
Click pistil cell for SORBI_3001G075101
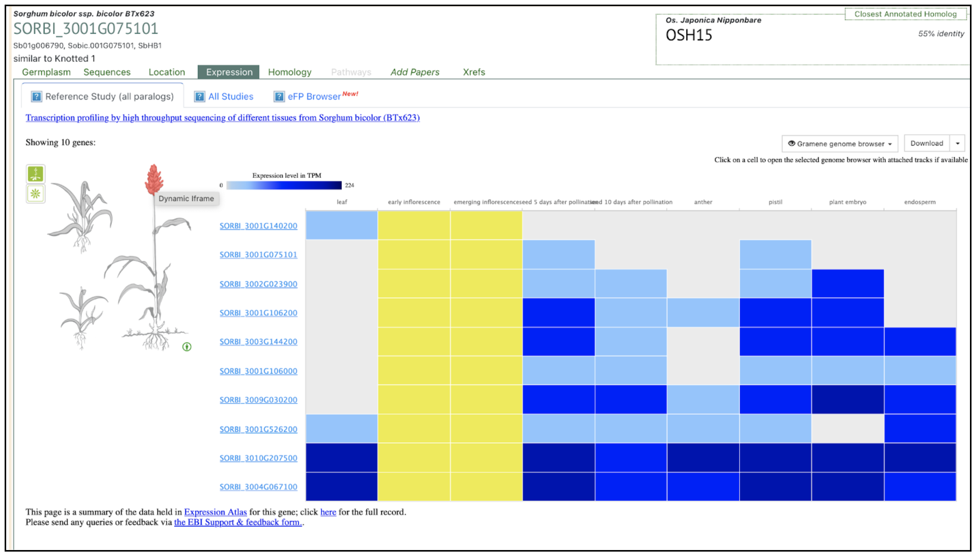(x=775, y=255)
